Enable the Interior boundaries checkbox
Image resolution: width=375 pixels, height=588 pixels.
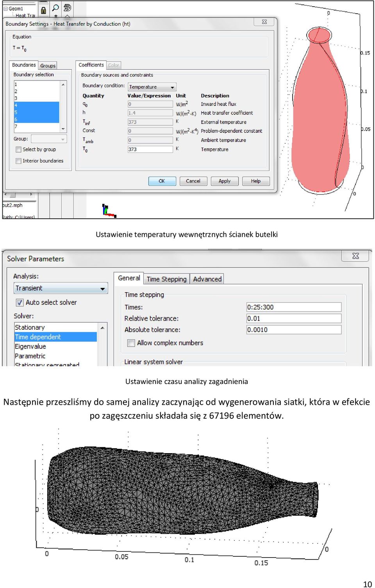tap(18, 161)
